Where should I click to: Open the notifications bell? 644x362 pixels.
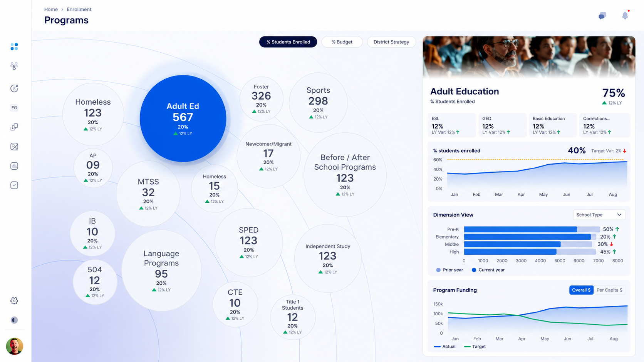(x=625, y=15)
